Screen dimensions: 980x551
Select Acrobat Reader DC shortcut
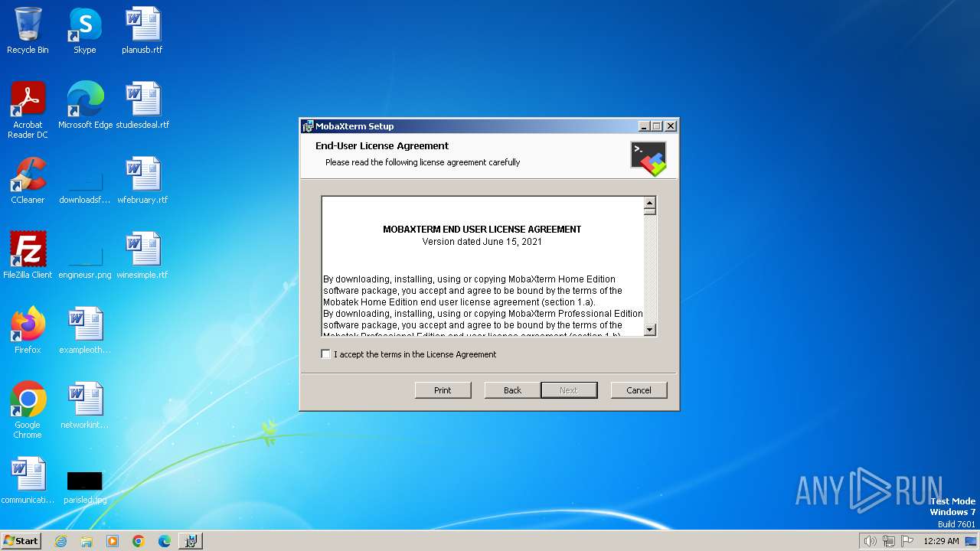28,110
